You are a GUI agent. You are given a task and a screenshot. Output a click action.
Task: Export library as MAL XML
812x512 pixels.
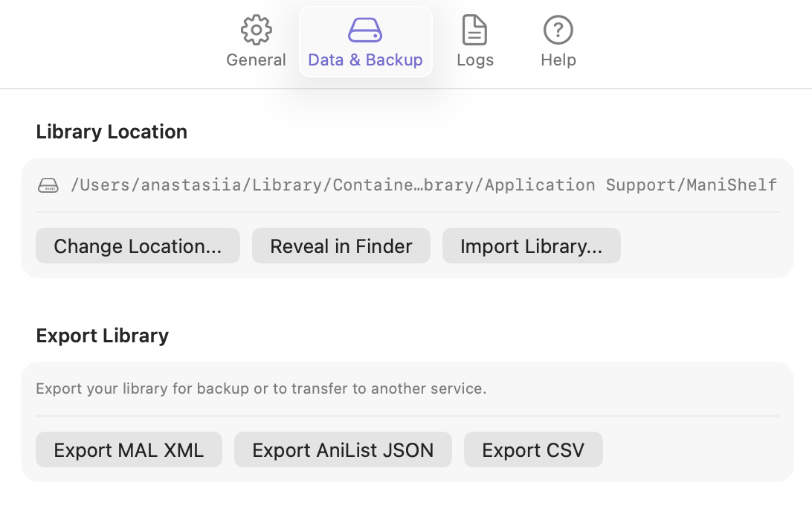pyautogui.click(x=129, y=449)
